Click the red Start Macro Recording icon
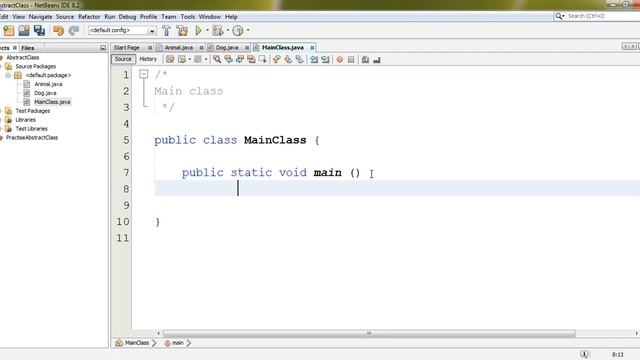Screen dimensions: 640x360 point(340,60)
